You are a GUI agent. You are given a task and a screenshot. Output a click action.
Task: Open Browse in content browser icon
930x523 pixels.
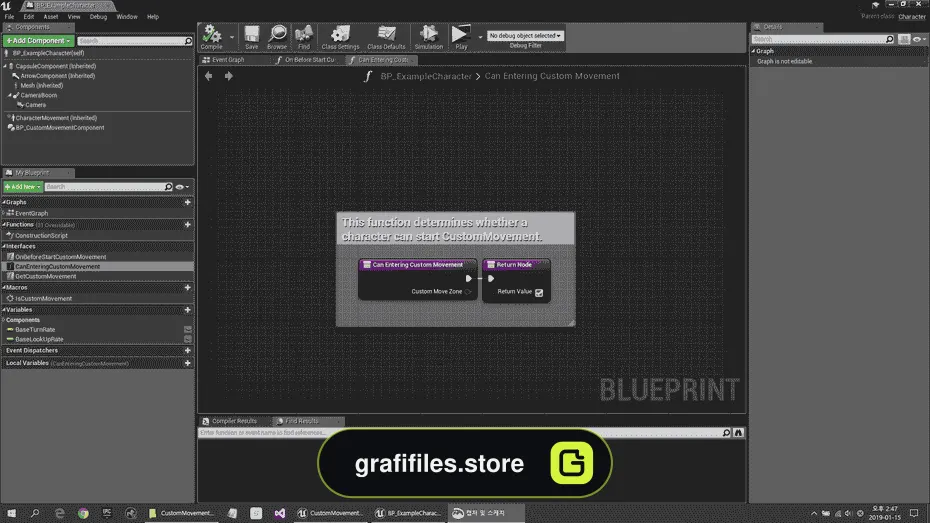coord(277,37)
